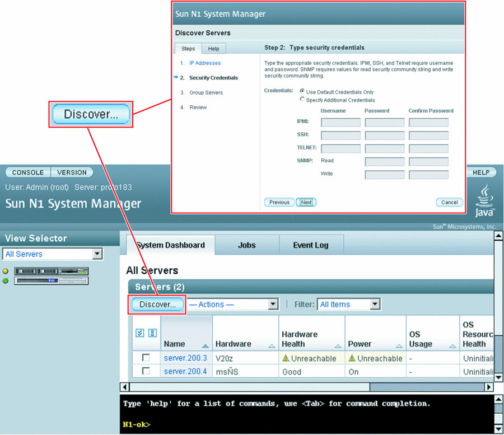Click main pane scroll up arrow
Screen dimensions: 504x435
point(498,236)
